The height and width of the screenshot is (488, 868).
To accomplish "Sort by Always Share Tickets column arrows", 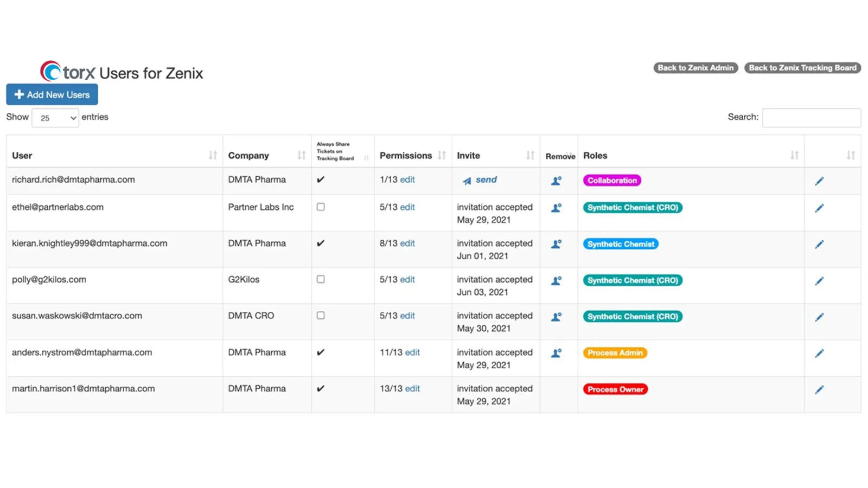I will click(366, 158).
